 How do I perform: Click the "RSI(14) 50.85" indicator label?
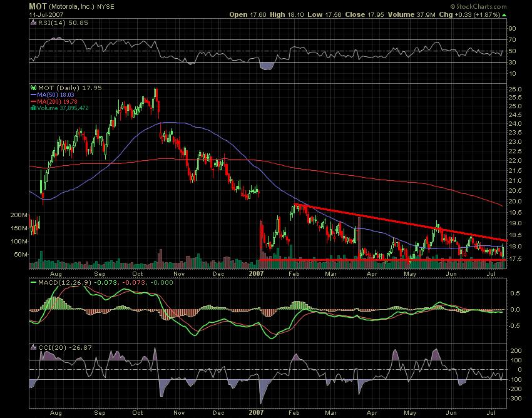click(63, 23)
